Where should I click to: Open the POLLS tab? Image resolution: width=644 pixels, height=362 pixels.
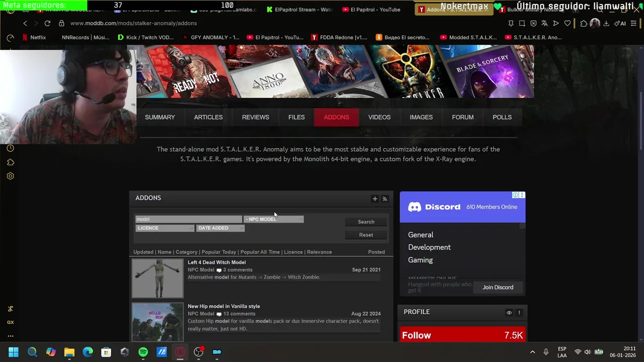tap(502, 117)
